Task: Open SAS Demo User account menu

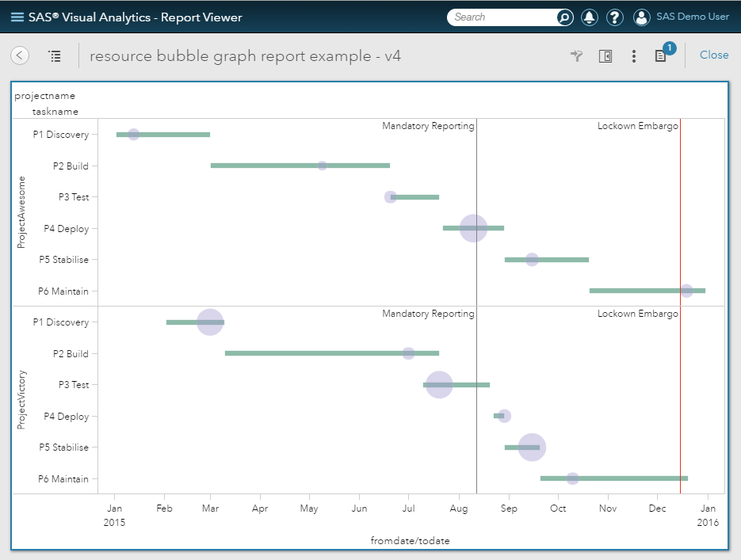Action: pyautogui.click(x=692, y=17)
